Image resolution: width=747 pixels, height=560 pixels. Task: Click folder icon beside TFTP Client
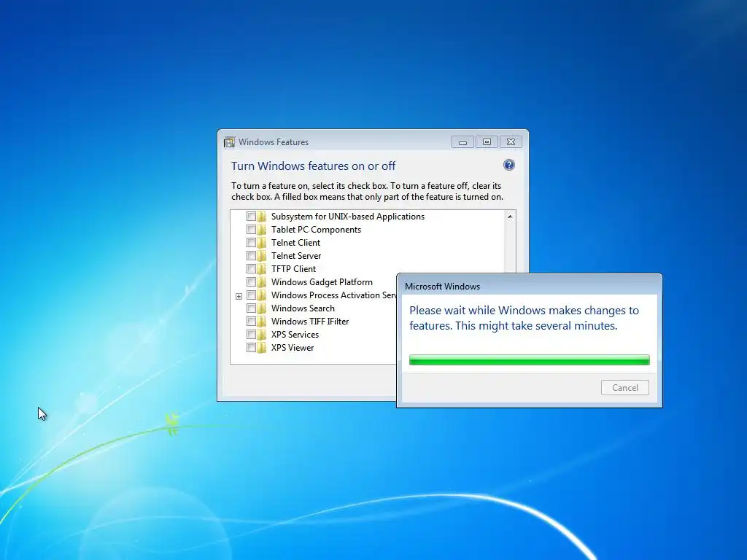[x=262, y=269]
